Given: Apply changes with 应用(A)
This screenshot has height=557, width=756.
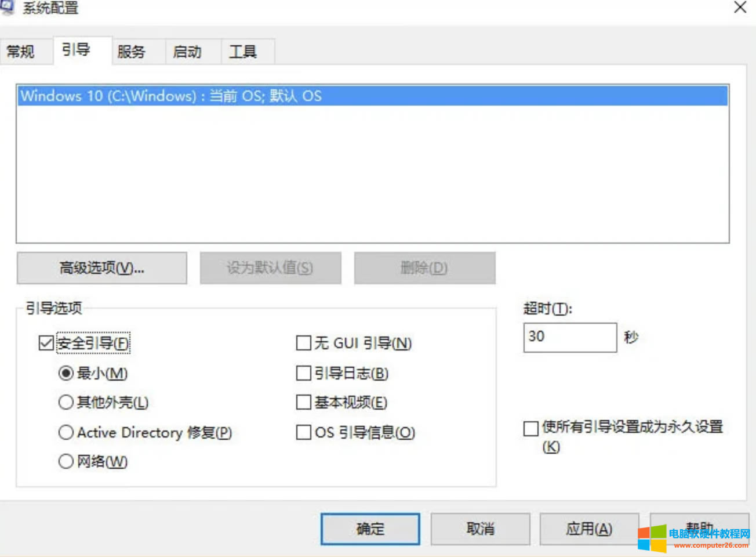Looking at the screenshot, I should pyautogui.click(x=589, y=529).
